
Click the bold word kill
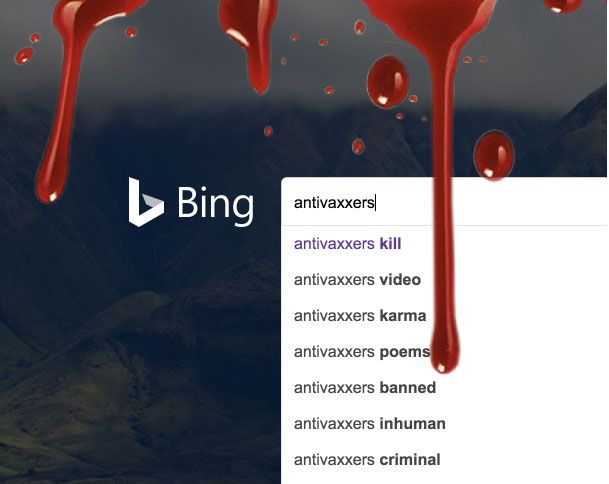(390, 244)
